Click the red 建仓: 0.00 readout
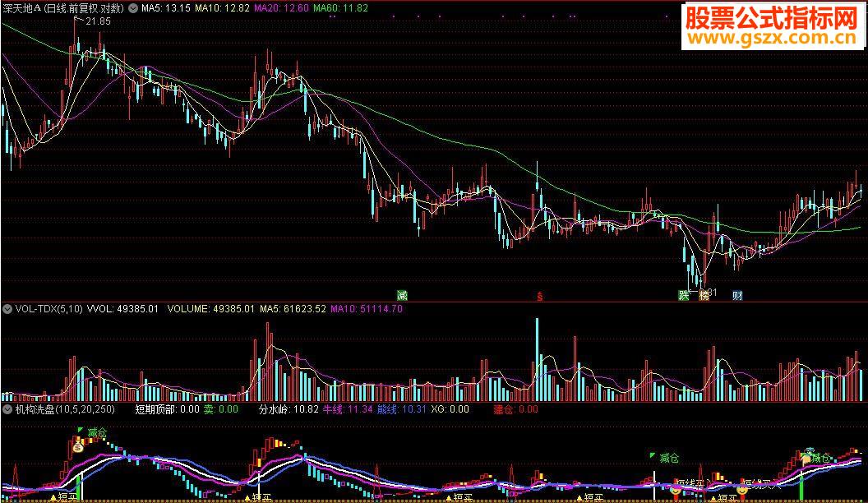The image size is (868, 503). pos(515,409)
